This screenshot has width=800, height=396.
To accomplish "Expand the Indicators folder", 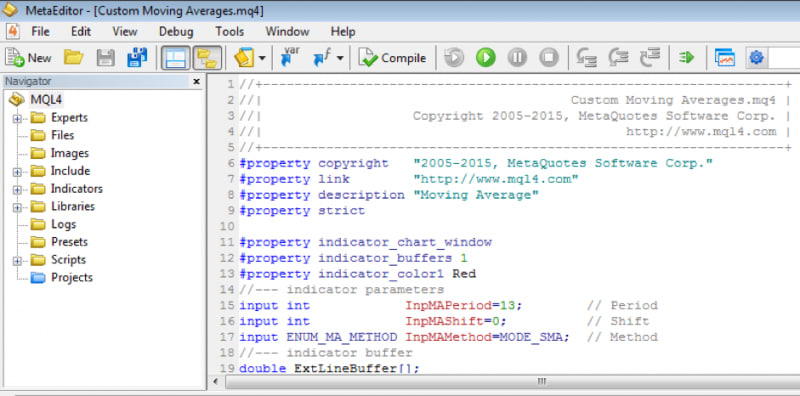I will (x=17, y=190).
